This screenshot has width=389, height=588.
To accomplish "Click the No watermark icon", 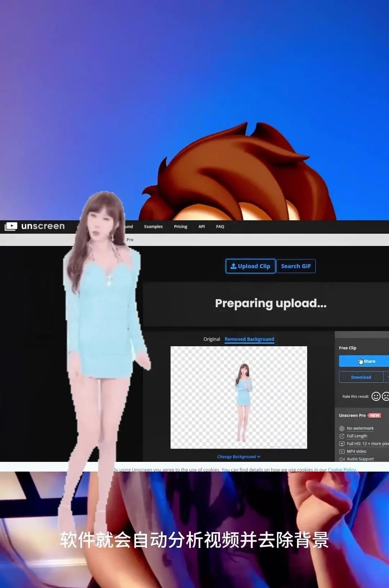I will pos(342,428).
